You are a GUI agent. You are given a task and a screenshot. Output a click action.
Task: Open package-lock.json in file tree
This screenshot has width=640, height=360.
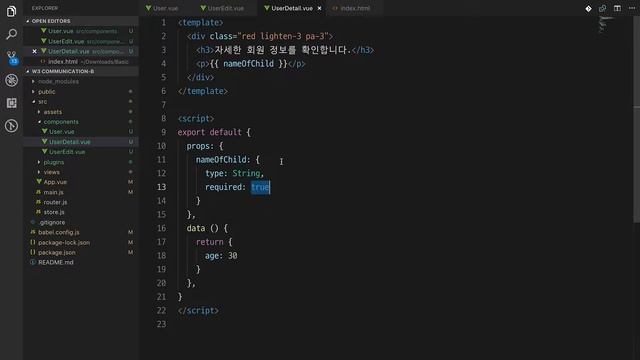[x=81, y=242]
